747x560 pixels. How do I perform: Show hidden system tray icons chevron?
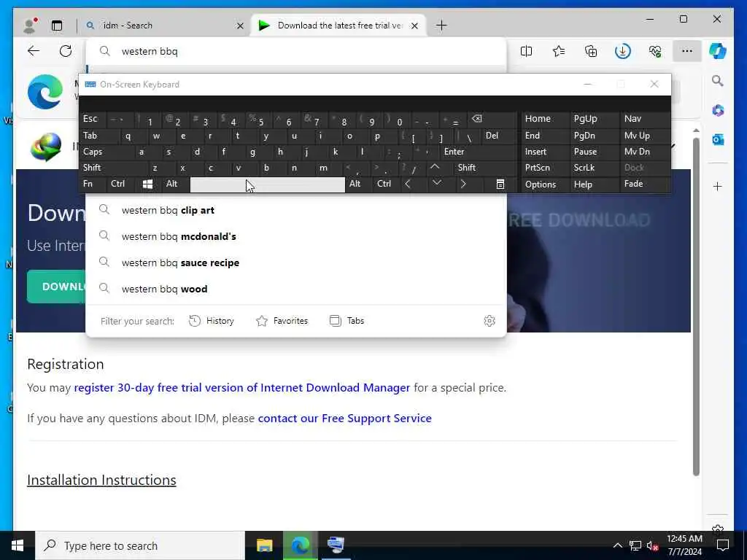tap(617, 545)
